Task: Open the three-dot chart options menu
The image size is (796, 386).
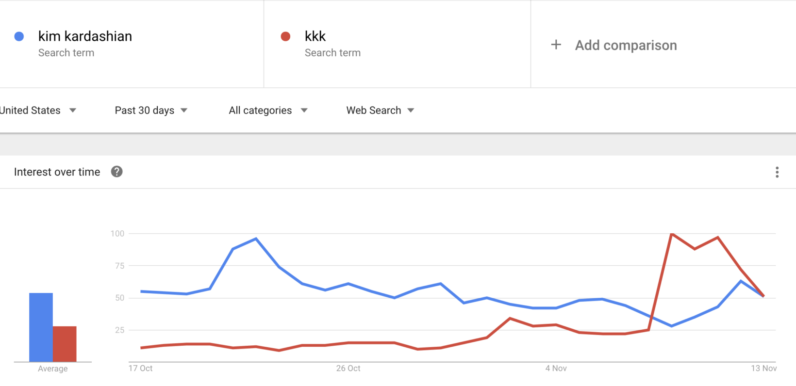Action: (777, 172)
